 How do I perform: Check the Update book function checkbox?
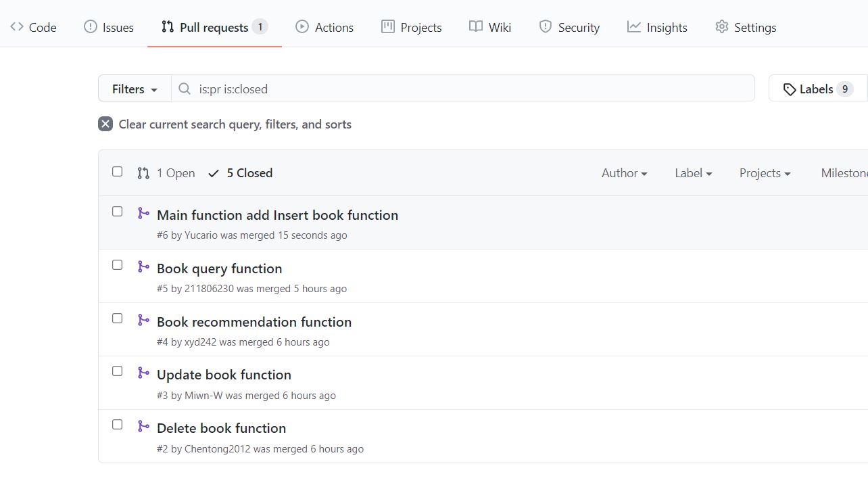coord(118,371)
